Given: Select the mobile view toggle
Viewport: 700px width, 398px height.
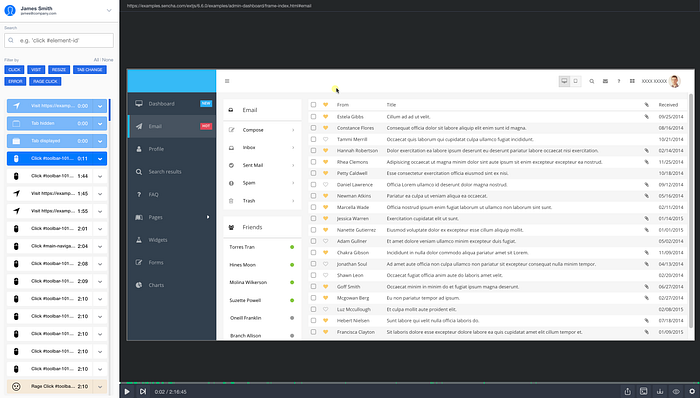Looking at the screenshot, I should tap(575, 81).
